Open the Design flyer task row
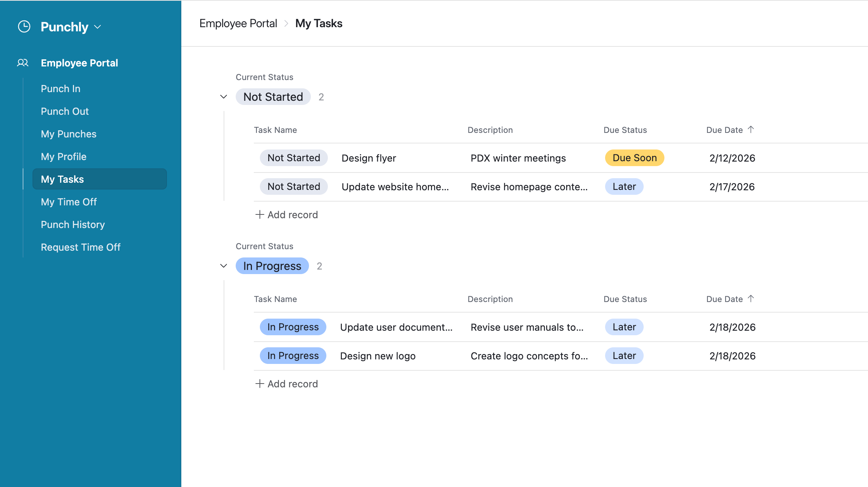Image resolution: width=868 pixels, height=487 pixels. click(x=369, y=158)
